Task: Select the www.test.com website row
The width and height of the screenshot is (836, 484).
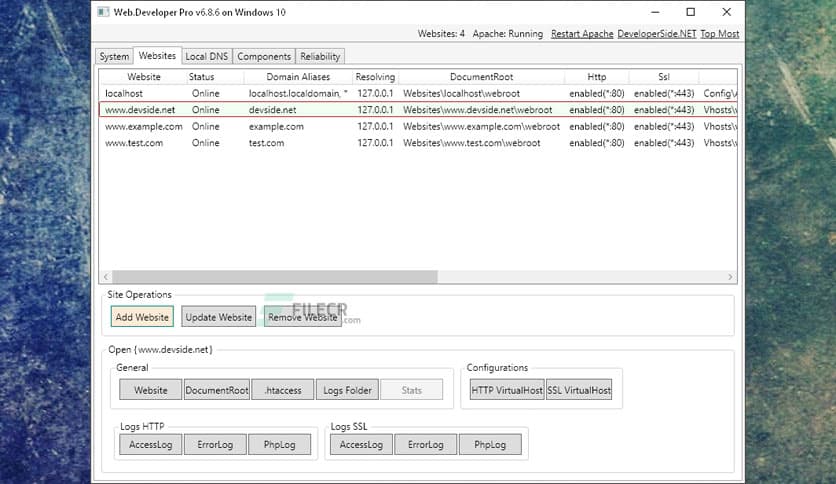Action: coord(418,143)
